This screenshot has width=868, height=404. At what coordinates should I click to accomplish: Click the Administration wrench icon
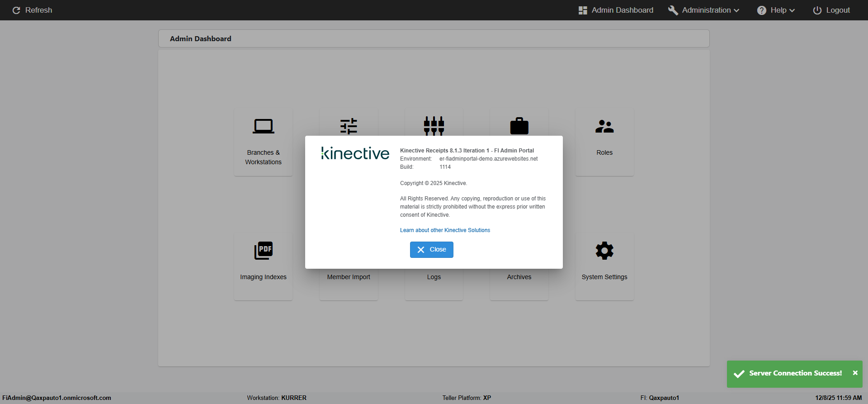pos(673,10)
